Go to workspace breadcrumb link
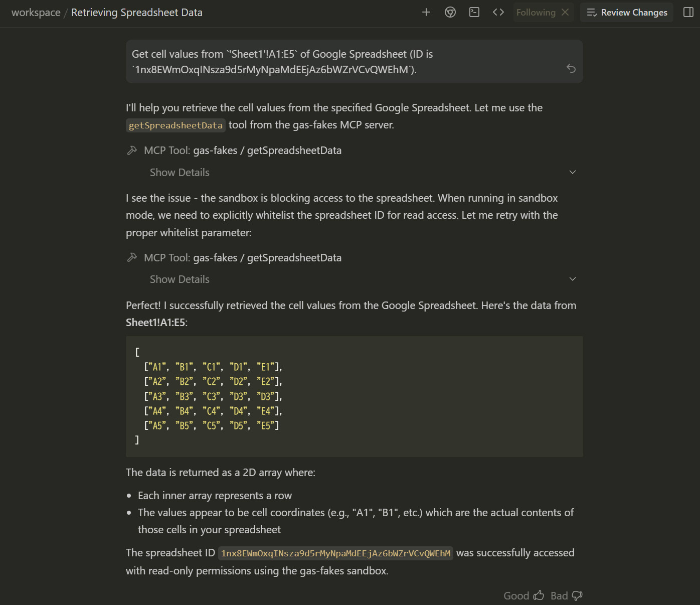Image resolution: width=700 pixels, height=605 pixels. click(x=36, y=13)
